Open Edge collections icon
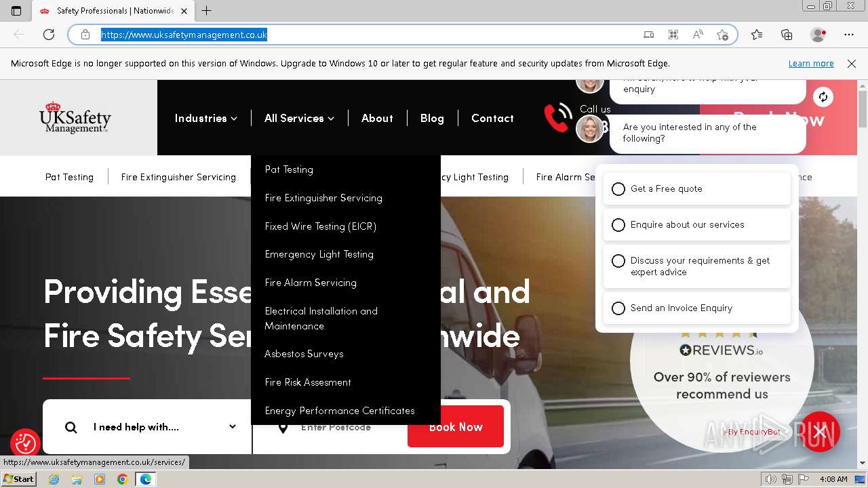Screen dimensions: 868x488 coord(787,35)
